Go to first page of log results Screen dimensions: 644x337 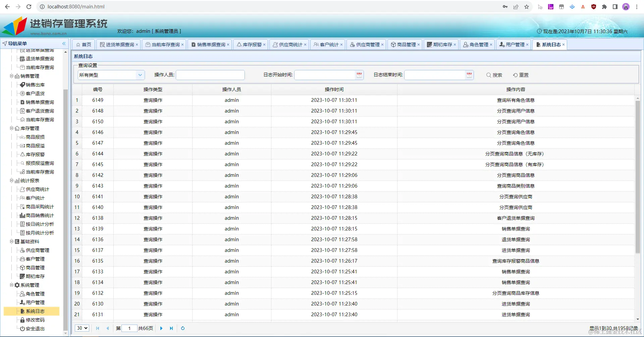(98, 328)
